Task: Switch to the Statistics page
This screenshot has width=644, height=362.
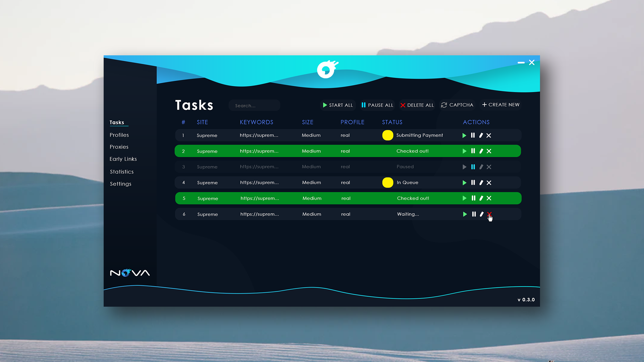Action: [122, 172]
